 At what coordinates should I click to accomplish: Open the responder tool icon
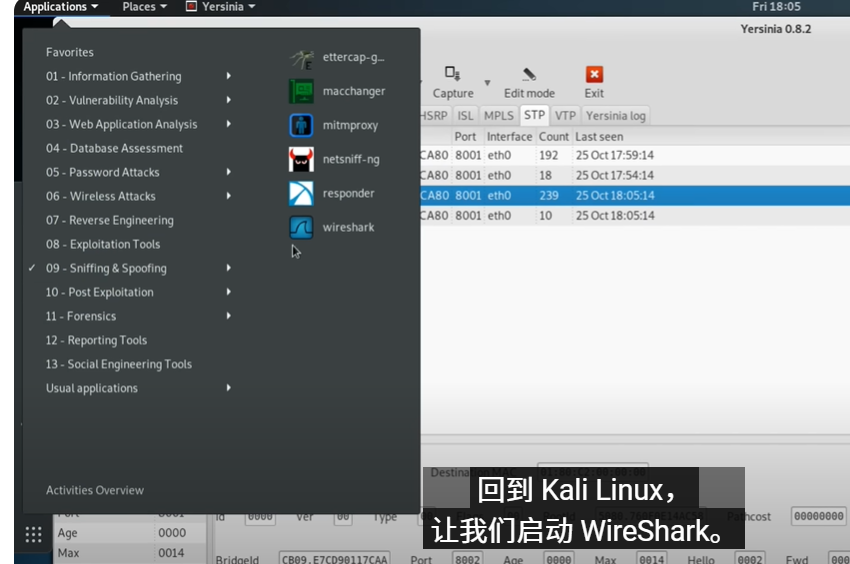pyautogui.click(x=301, y=193)
